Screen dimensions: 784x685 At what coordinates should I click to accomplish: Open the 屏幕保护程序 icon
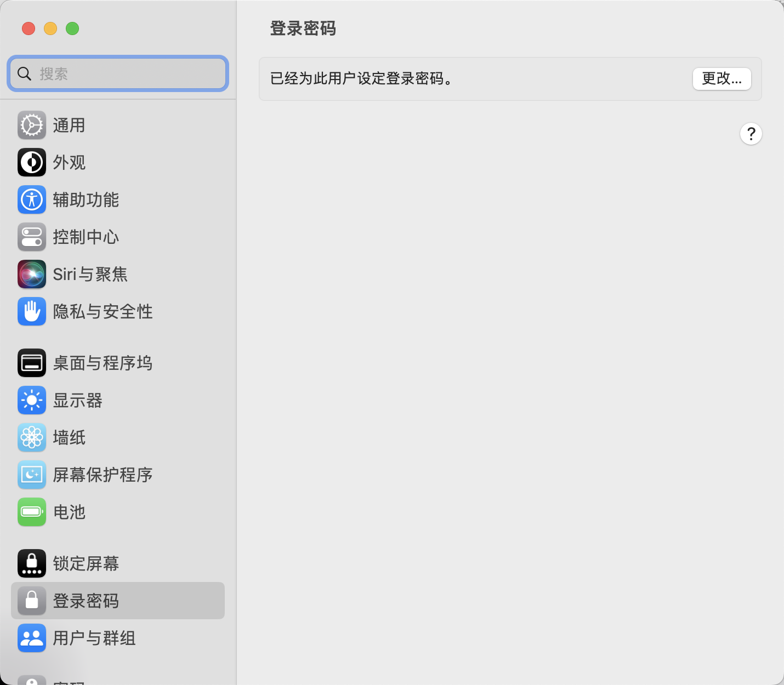point(32,475)
